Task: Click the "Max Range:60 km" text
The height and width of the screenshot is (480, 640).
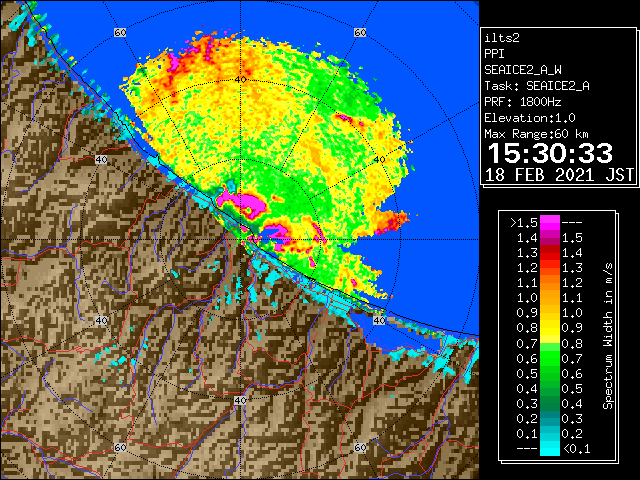Action: [536, 134]
